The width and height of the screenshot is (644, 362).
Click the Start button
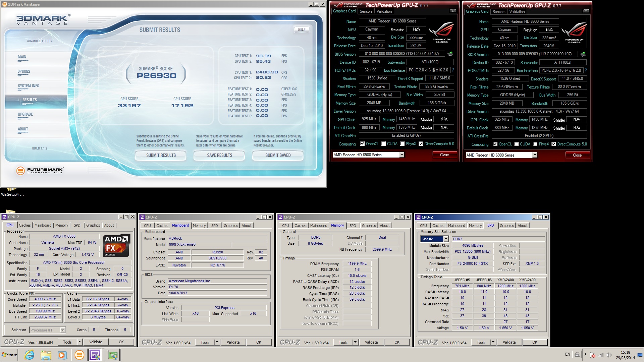tap(9, 355)
